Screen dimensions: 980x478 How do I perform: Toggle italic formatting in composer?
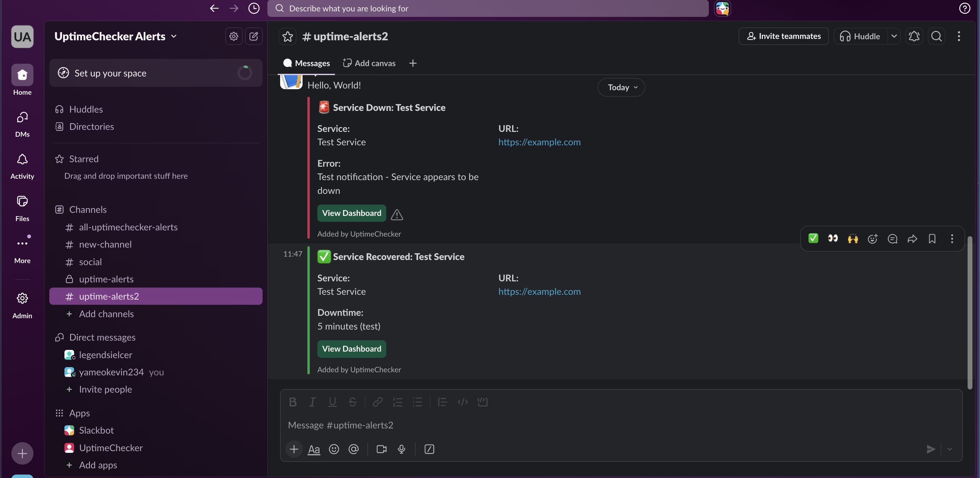312,402
